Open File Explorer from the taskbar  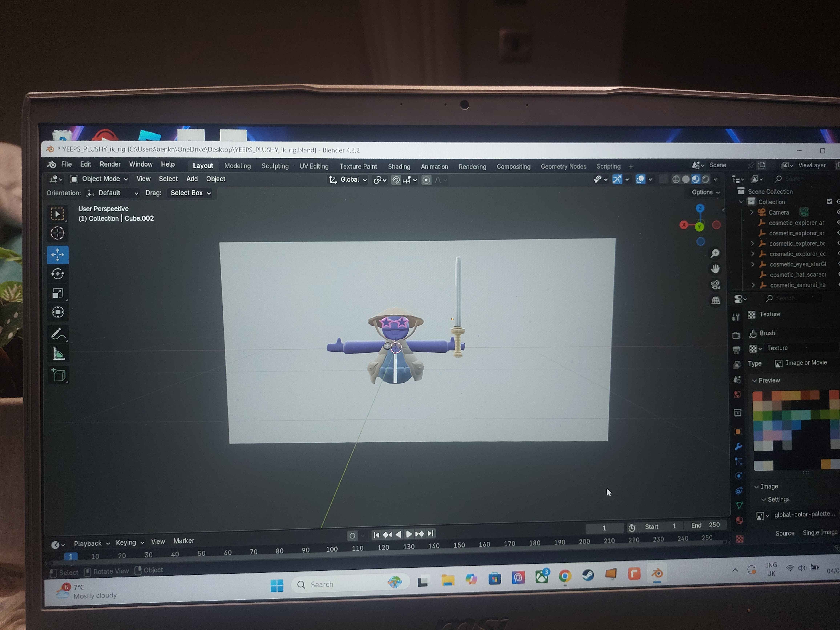tap(448, 580)
